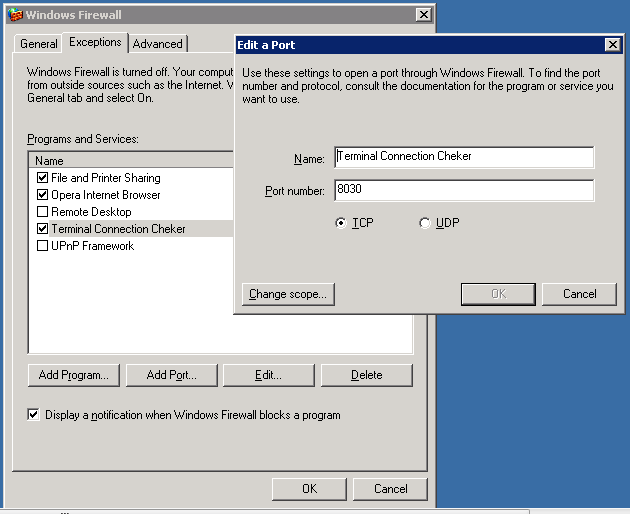
Task: Confirm Edit a Port with OK
Action: 498,294
